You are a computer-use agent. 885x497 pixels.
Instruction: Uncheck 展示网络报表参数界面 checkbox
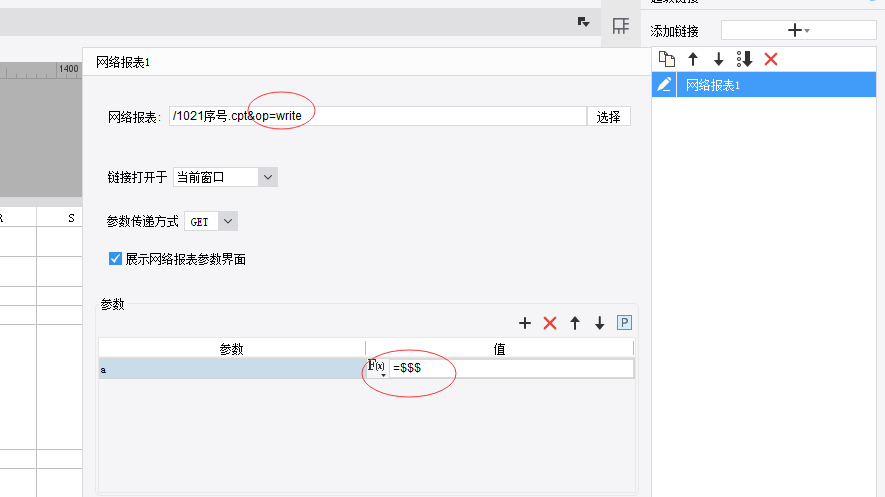pyautogui.click(x=115, y=259)
